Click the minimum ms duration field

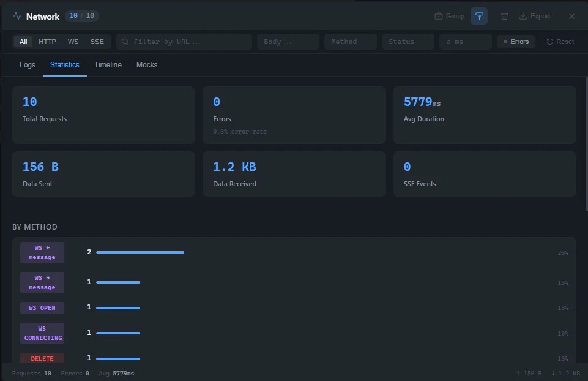tap(465, 42)
